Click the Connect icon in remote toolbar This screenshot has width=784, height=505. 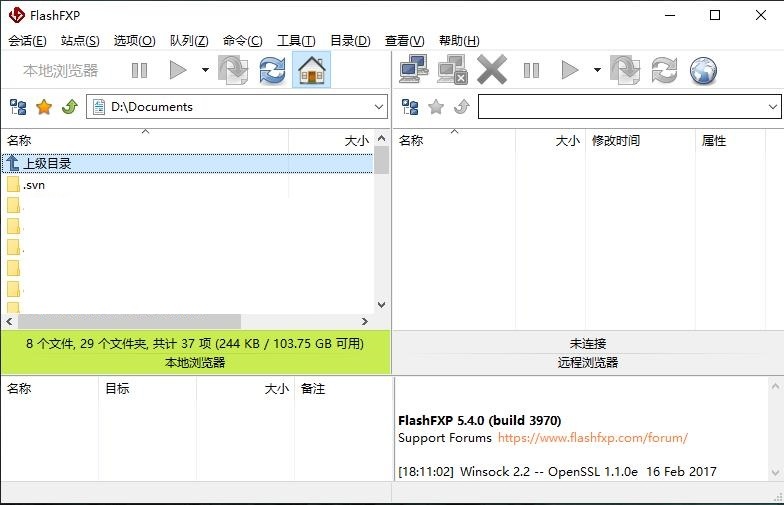pyautogui.click(x=414, y=70)
